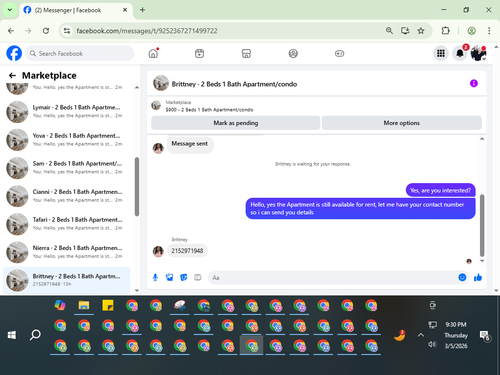Open Nierra's apartment conversation

67,252
